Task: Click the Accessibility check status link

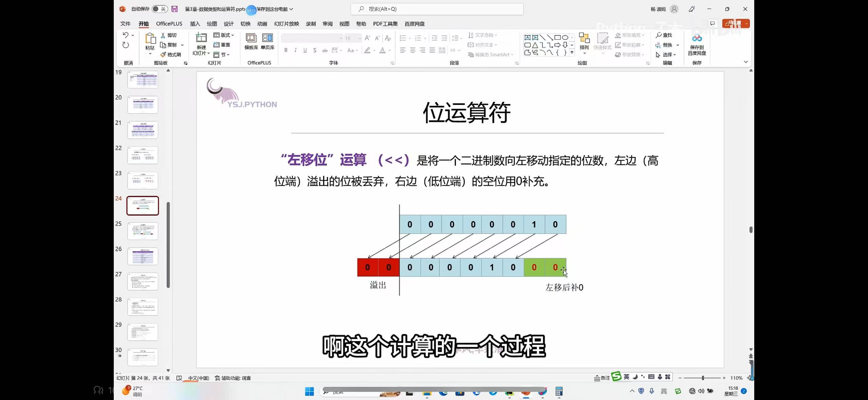Action: coord(233,378)
